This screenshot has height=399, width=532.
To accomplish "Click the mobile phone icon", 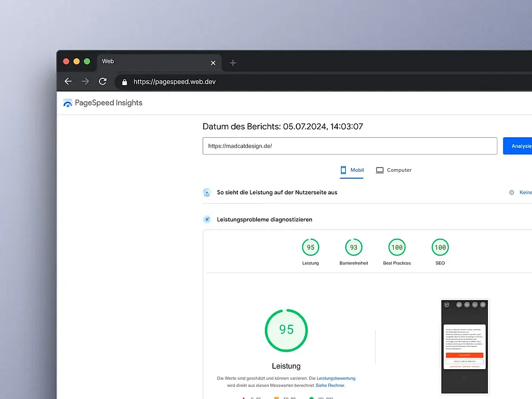I will 343,170.
